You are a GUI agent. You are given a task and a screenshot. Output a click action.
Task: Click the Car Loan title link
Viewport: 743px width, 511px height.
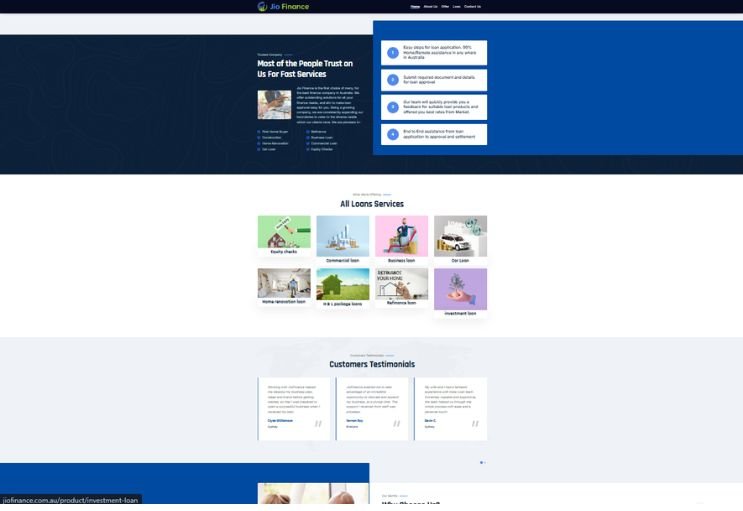pos(460,261)
